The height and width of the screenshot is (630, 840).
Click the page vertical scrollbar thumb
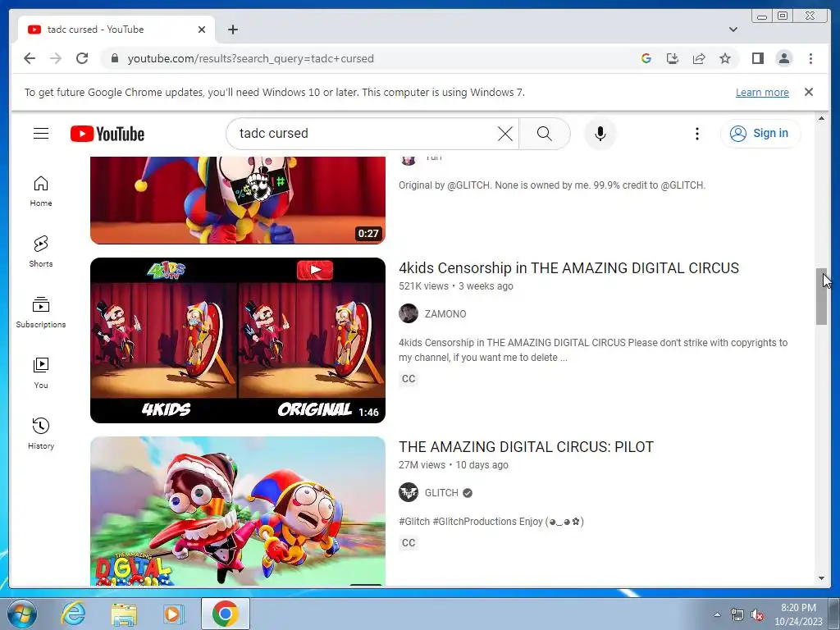pos(821,296)
